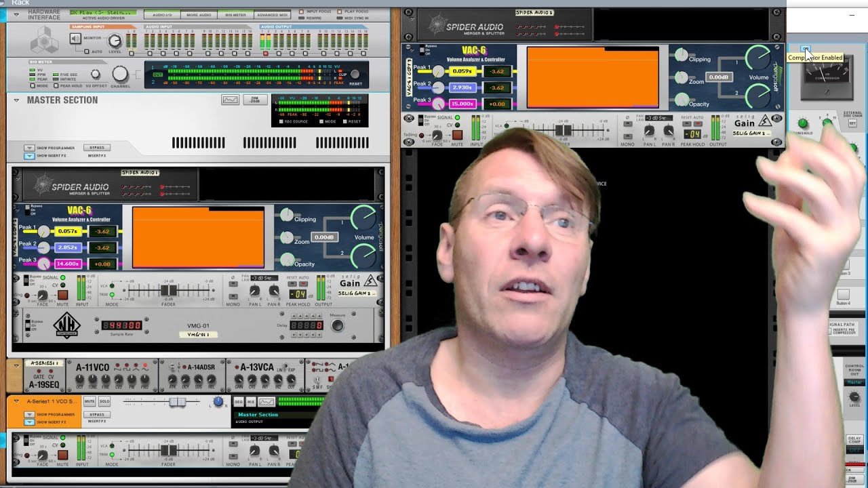Open the active audio driver display
Image resolution: width=868 pixels, height=488 pixels.
[102, 12]
